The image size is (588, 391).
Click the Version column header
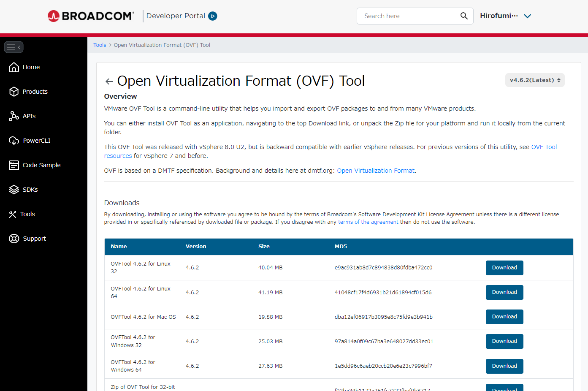tap(196, 247)
